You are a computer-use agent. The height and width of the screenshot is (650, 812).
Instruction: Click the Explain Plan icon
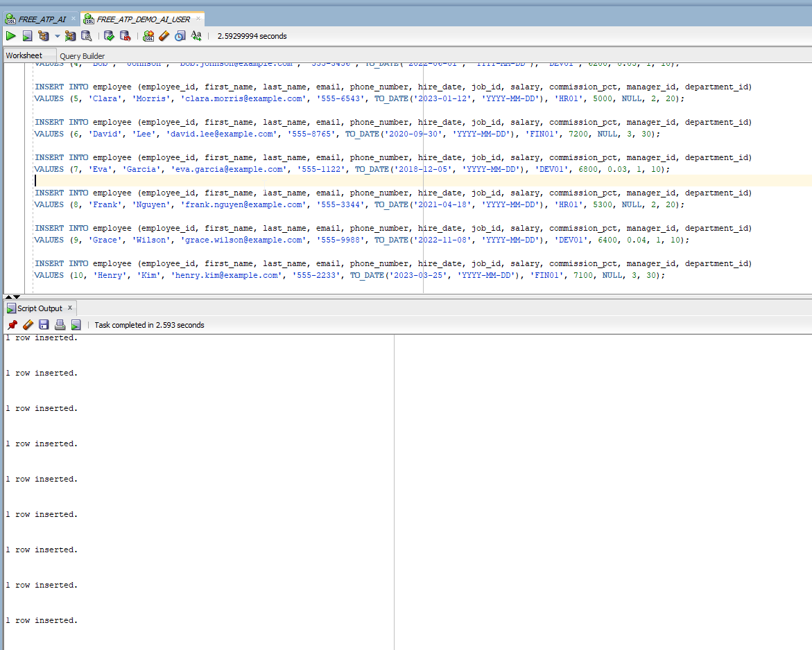pos(44,36)
